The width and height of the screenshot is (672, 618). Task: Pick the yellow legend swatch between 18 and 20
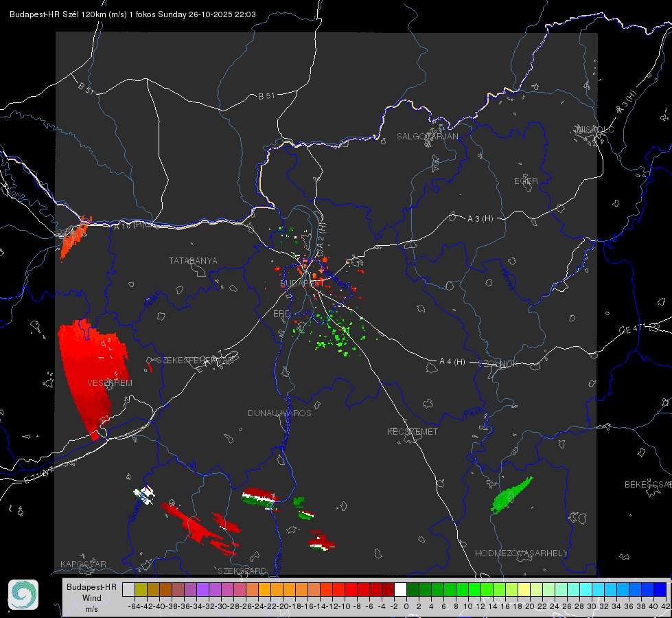[x=524, y=589]
